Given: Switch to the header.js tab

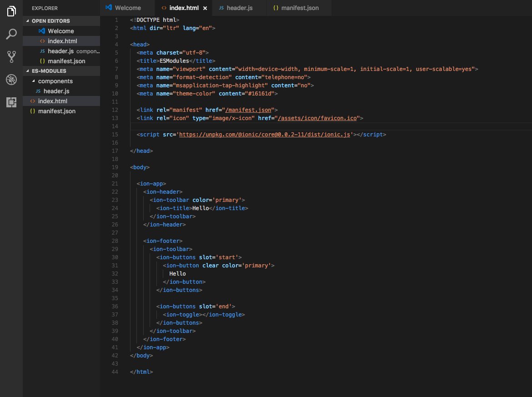Looking at the screenshot, I should 240,8.
